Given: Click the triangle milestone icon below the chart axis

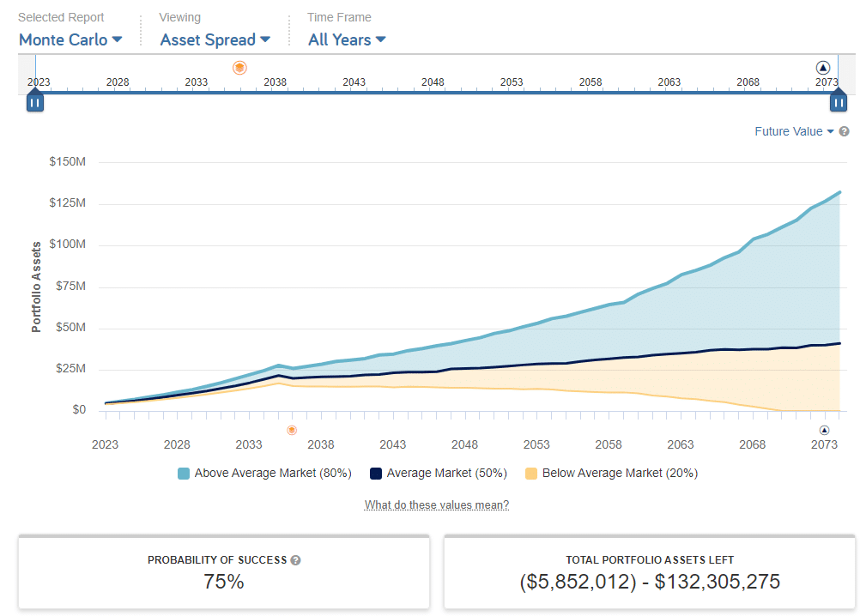Looking at the screenshot, I should coord(825,430).
